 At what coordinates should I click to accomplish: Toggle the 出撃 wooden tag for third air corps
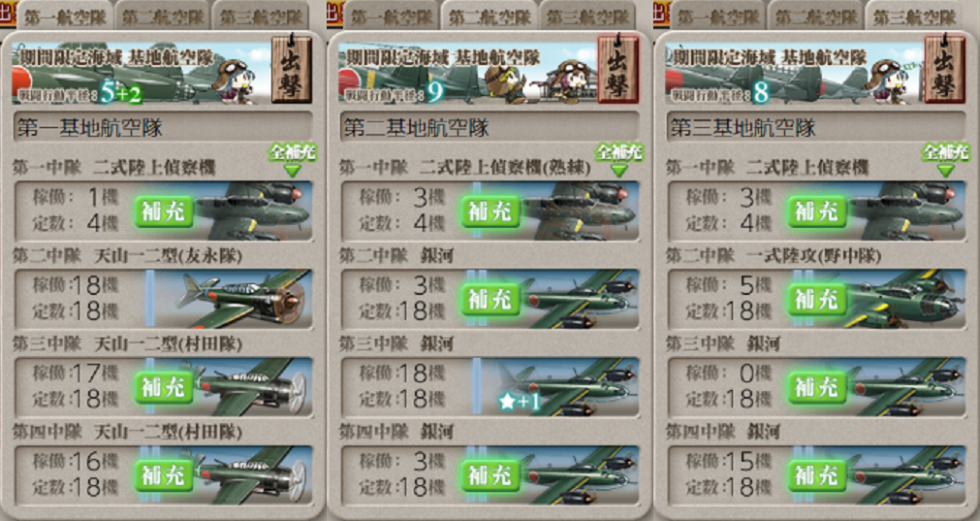pos(944,70)
